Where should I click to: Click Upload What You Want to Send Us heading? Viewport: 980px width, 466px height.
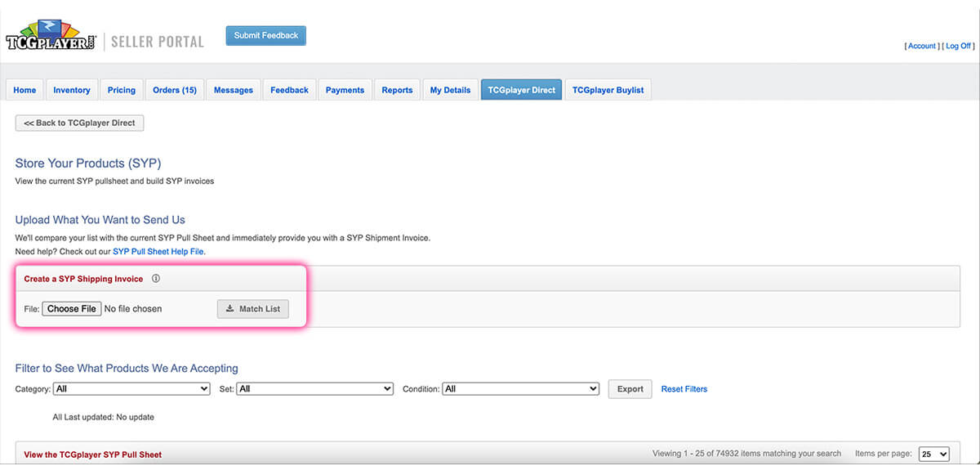pyautogui.click(x=100, y=220)
